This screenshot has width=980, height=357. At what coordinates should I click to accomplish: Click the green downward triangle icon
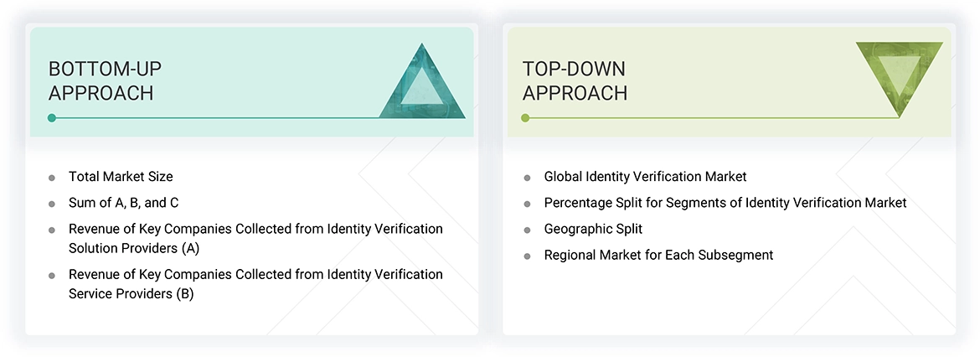tap(899, 76)
